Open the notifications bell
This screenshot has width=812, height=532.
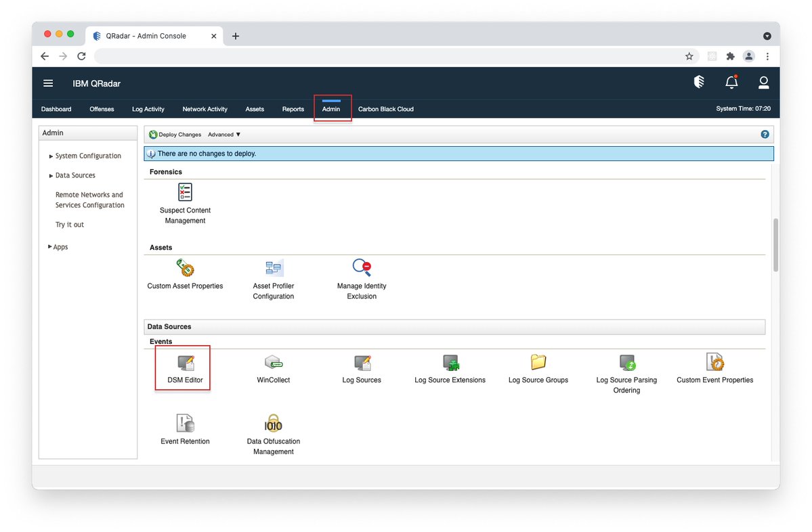[x=731, y=82]
